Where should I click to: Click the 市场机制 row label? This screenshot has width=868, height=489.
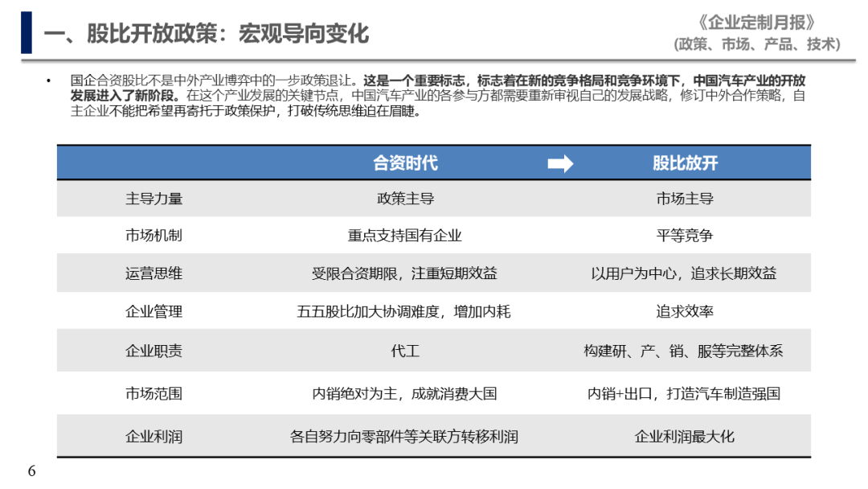point(154,236)
